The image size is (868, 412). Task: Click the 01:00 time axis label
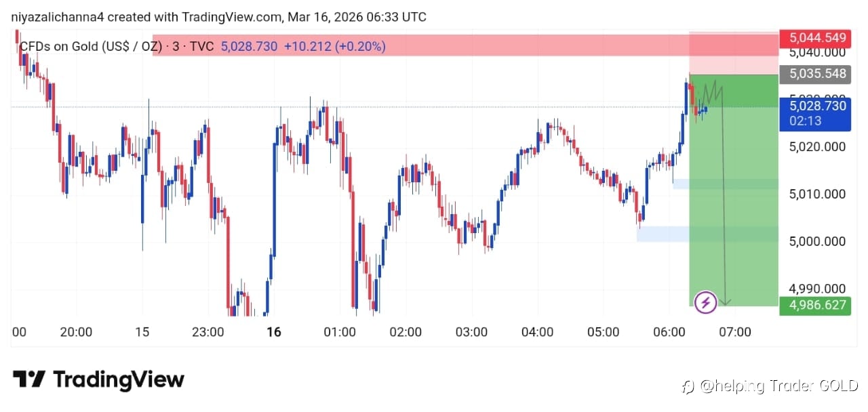(340, 332)
